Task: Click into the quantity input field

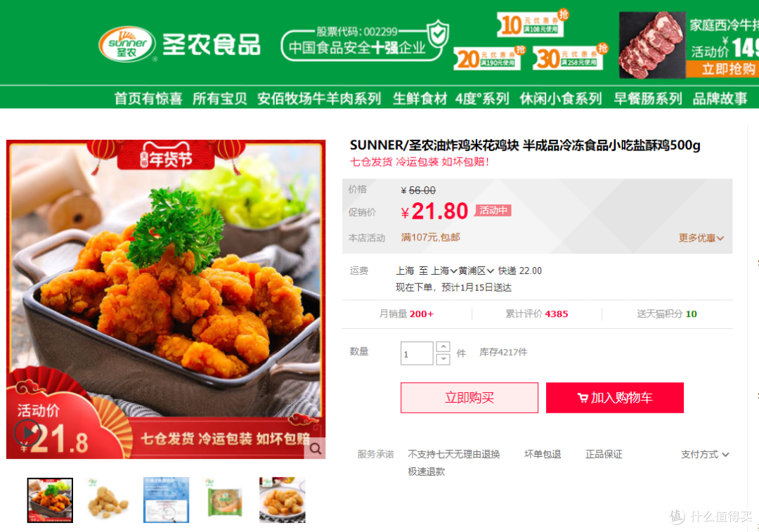Action: click(416, 353)
